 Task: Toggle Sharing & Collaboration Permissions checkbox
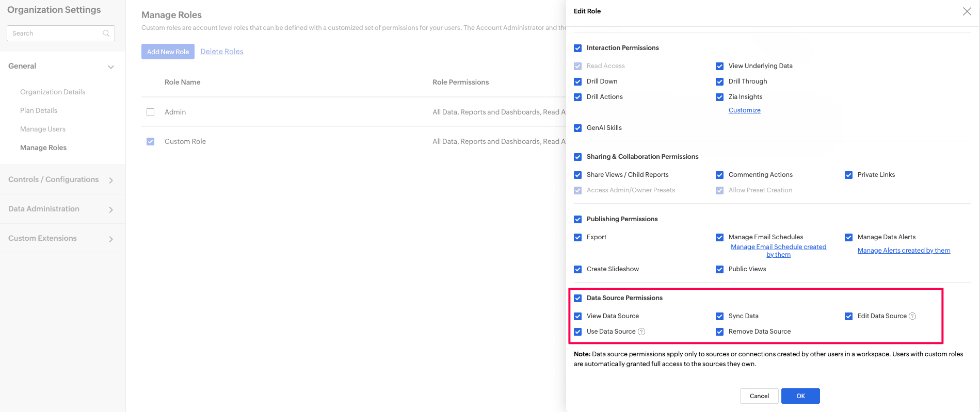point(578,157)
